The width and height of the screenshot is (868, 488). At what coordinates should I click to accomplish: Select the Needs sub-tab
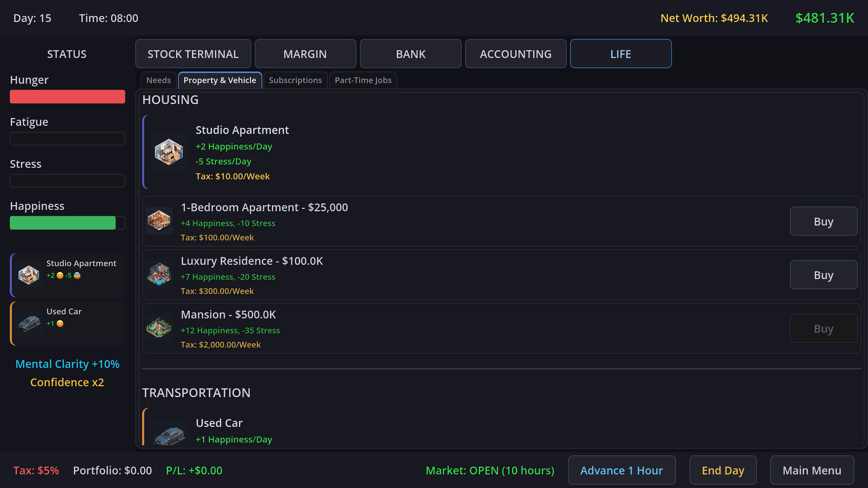click(x=158, y=80)
